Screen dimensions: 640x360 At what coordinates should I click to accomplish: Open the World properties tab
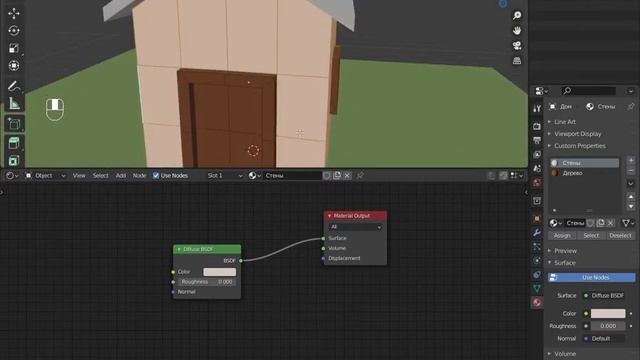pyautogui.click(x=537, y=182)
